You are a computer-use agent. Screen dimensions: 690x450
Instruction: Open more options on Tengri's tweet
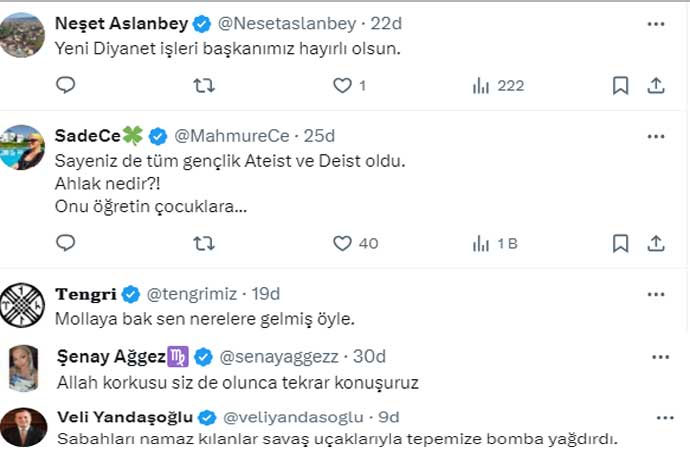pyautogui.click(x=655, y=293)
